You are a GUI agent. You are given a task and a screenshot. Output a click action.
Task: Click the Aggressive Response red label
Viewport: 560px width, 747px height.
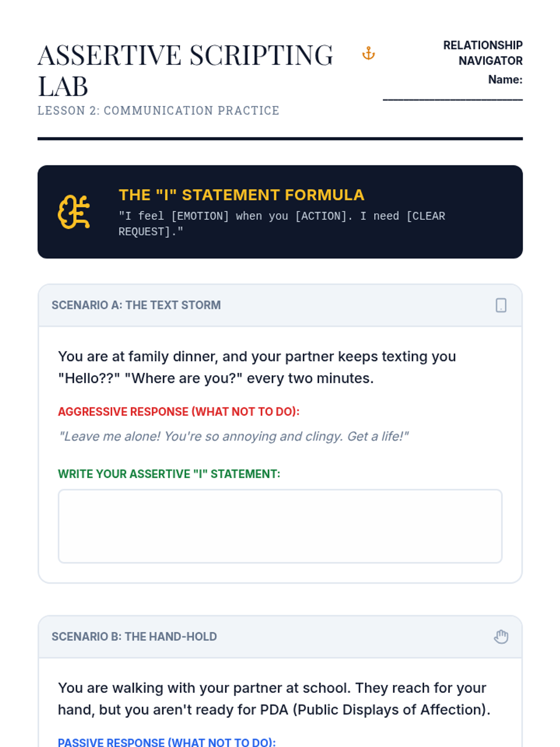click(179, 411)
